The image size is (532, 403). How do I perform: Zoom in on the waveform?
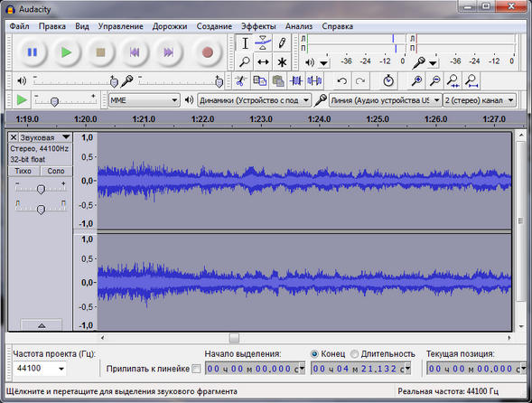coord(416,80)
